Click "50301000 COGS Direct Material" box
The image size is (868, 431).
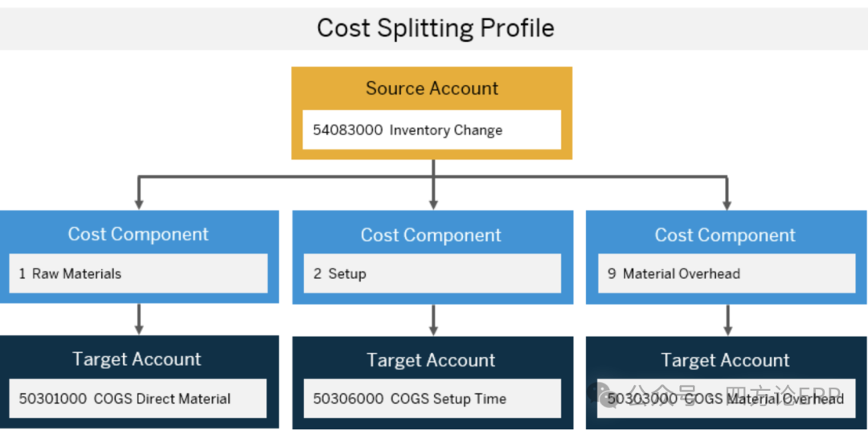tap(138, 398)
